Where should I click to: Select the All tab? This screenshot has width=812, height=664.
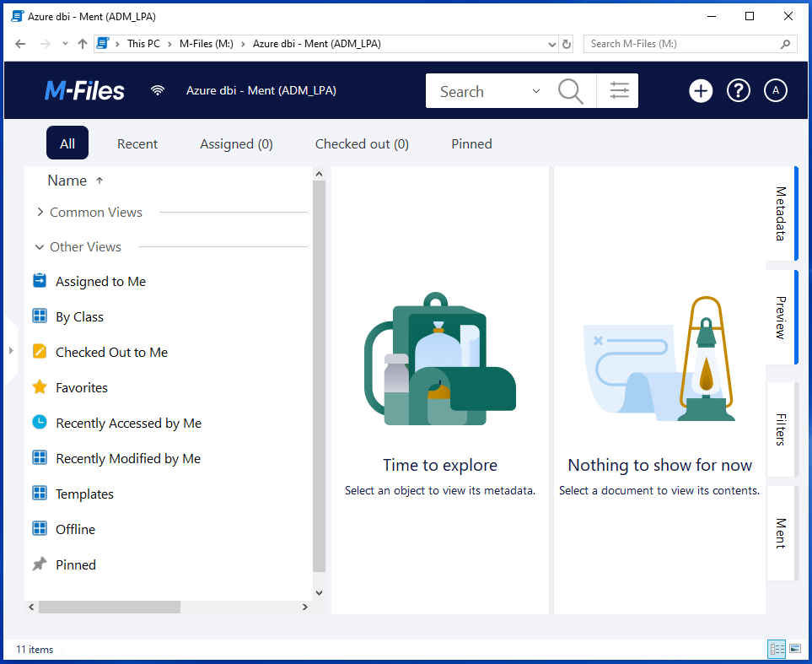(x=67, y=143)
